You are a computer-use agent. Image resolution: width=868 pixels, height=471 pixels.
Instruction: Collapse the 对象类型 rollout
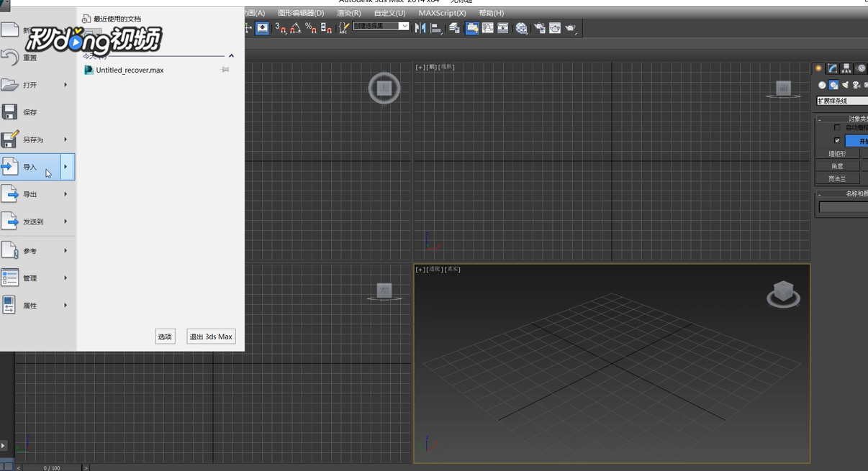click(820, 119)
